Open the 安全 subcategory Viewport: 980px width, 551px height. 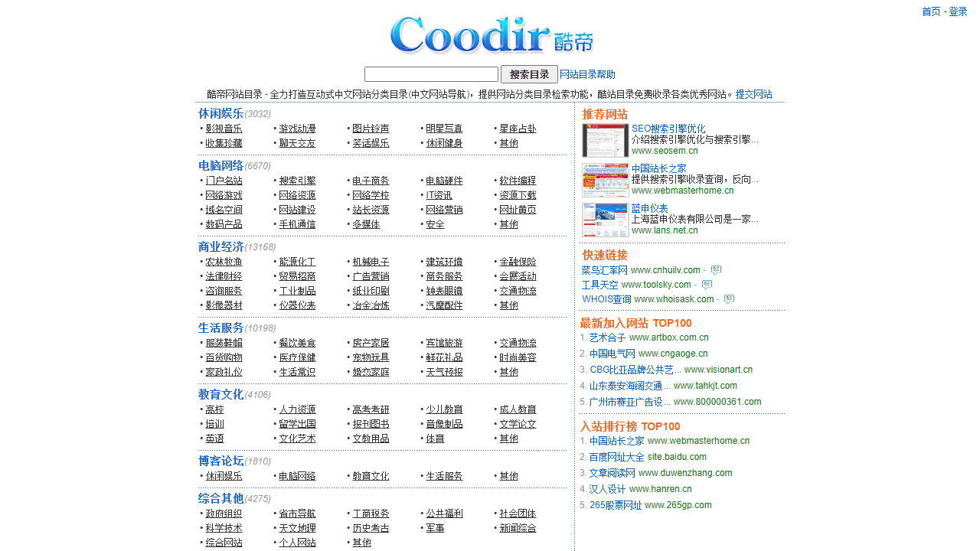tap(435, 224)
